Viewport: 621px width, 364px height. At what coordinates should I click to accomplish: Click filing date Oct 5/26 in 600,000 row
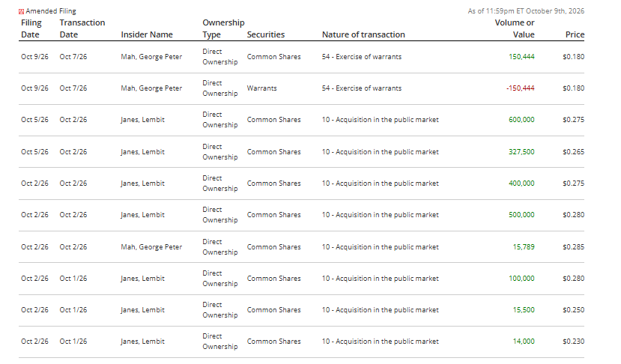[34, 120]
